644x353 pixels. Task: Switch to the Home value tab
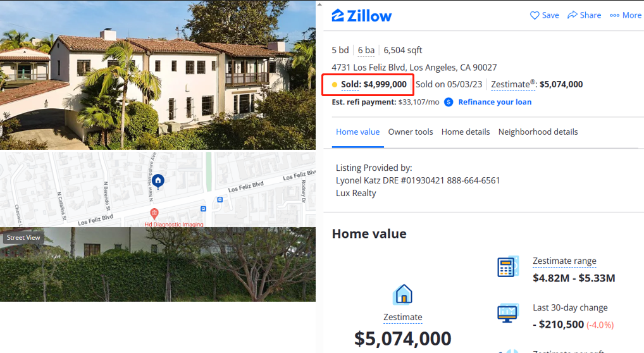[358, 132]
